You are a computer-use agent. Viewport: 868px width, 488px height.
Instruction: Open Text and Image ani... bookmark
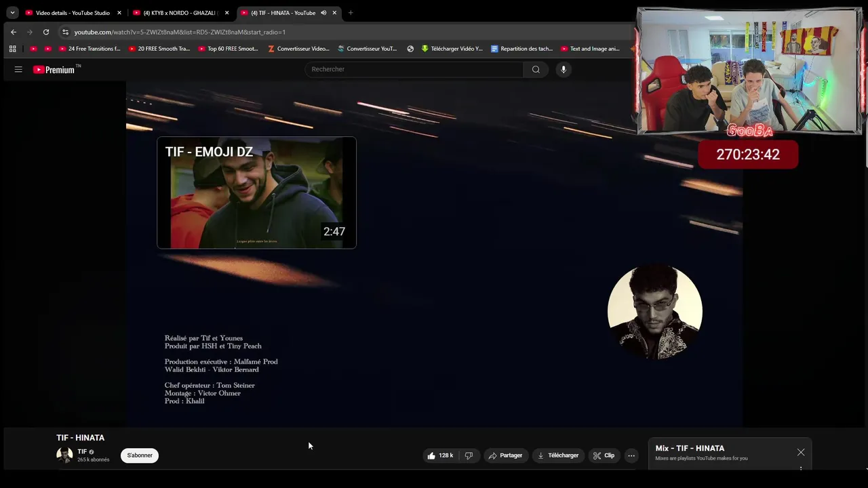point(591,49)
